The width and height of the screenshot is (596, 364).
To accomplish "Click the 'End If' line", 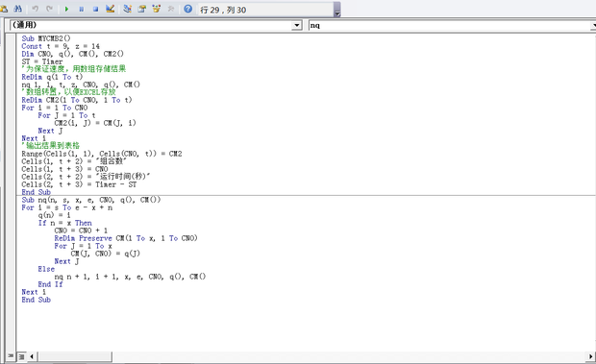I will click(x=50, y=284).
